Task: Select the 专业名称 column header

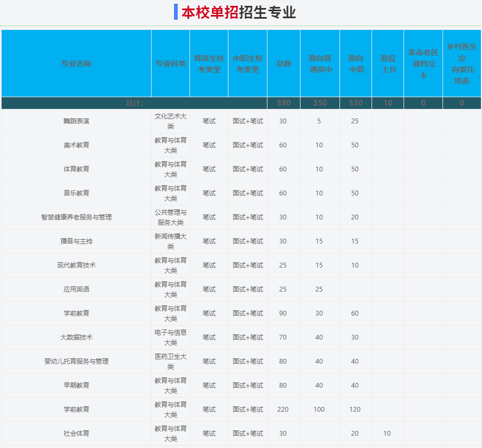Action: (x=76, y=64)
